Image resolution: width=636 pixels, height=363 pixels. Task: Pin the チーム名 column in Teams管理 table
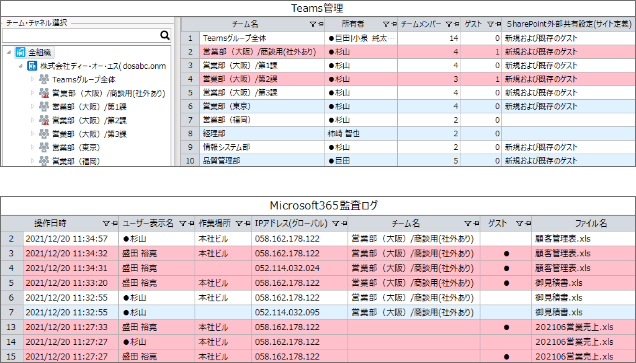pyautogui.click(x=321, y=24)
